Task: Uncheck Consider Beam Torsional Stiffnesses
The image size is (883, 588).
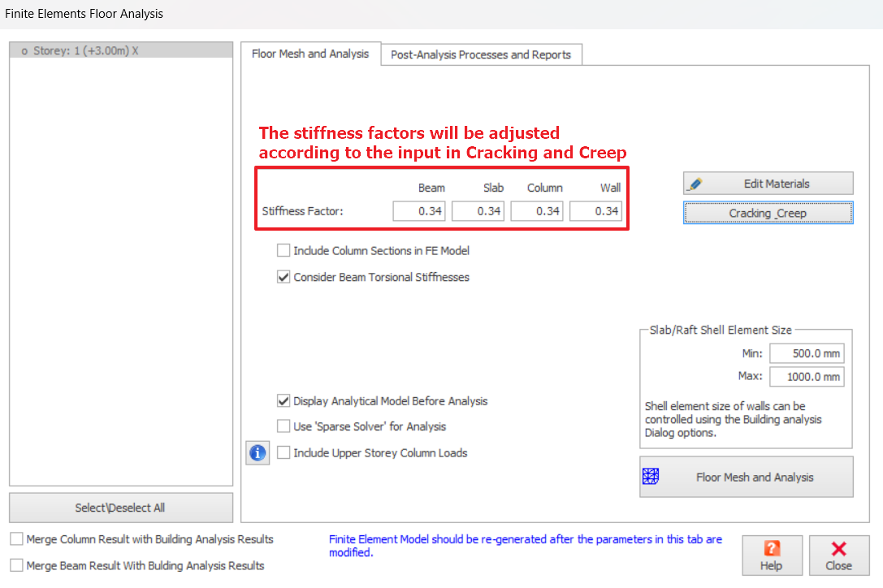Action: click(x=284, y=277)
